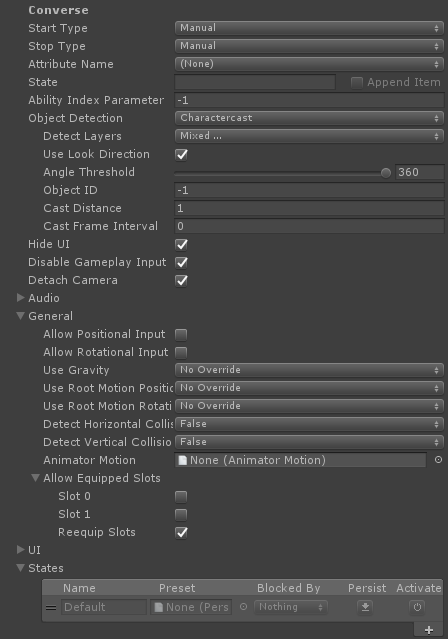448x639 pixels.
Task: Open the Blocked By Nothing dropdown
Action: (291, 607)
